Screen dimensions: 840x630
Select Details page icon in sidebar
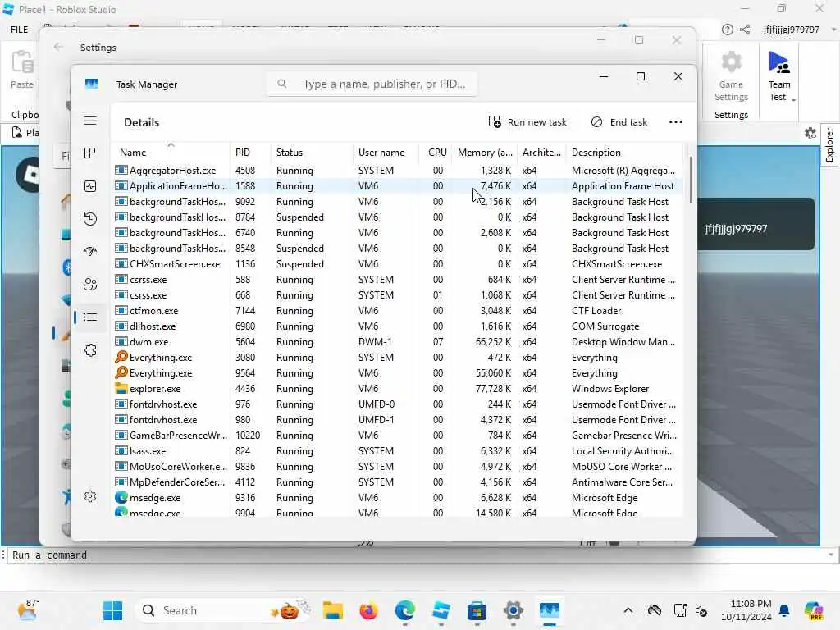pos(90,317)
